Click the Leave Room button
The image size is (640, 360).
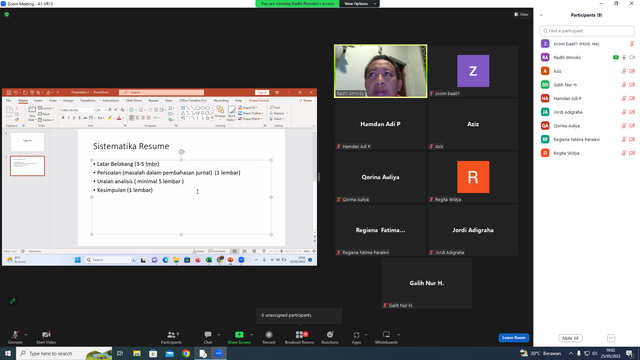pyautogui.click(x=513, y=338)
